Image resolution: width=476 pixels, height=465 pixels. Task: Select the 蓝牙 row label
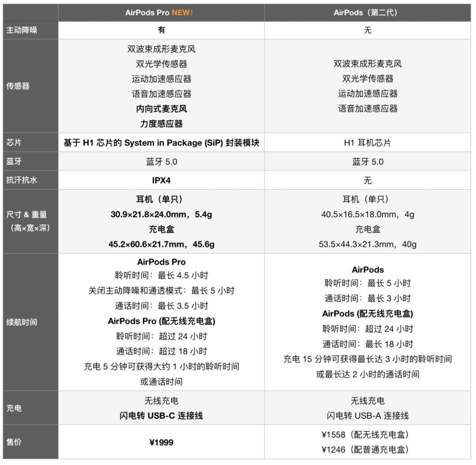coord(14,161)
